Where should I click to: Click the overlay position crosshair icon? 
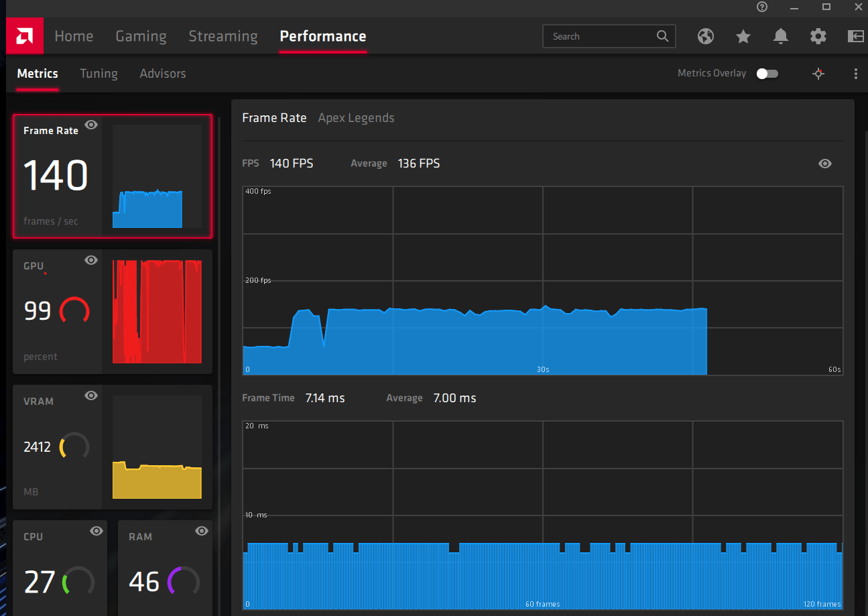(818, 74)
